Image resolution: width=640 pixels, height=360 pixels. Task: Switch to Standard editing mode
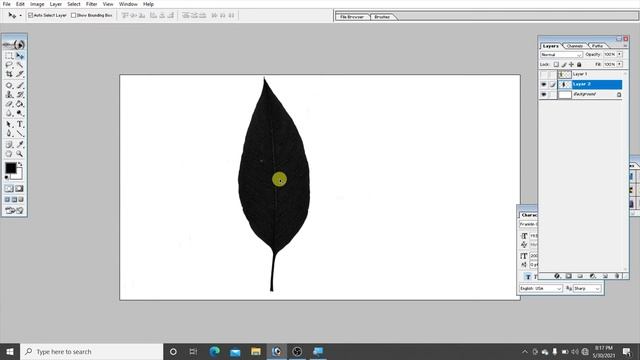coord(9,188)
